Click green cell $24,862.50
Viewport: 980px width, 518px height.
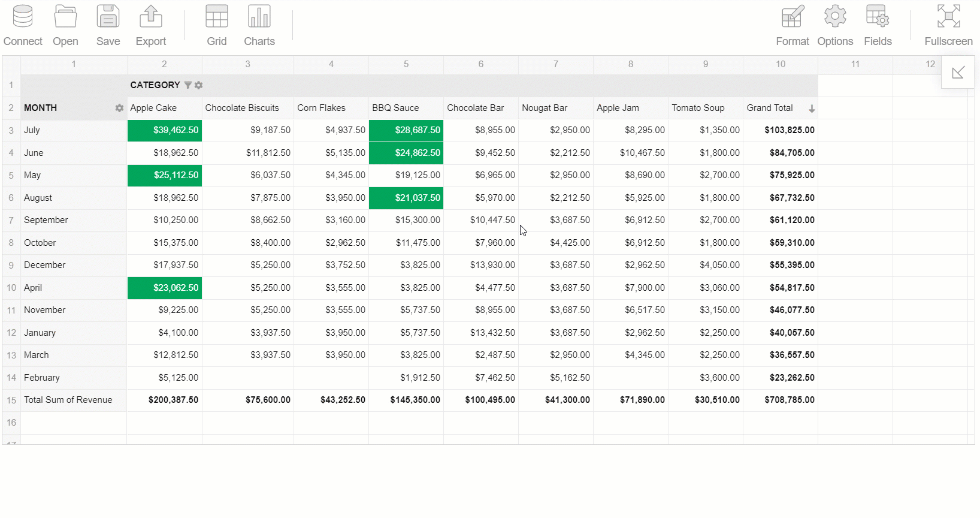click(x=406, y=153)
